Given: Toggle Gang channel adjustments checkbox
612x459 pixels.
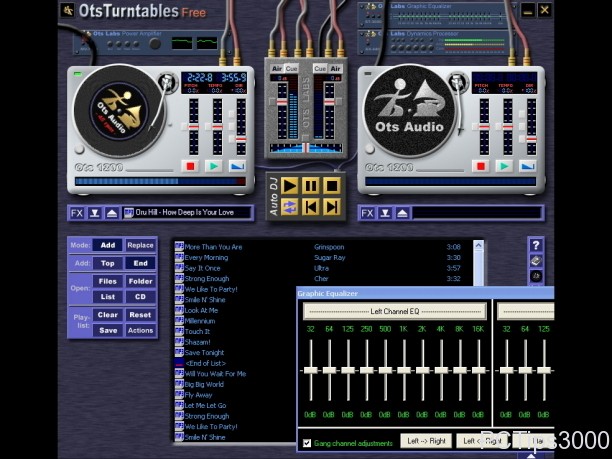Looking at the screenshot, I should point(307,442).
